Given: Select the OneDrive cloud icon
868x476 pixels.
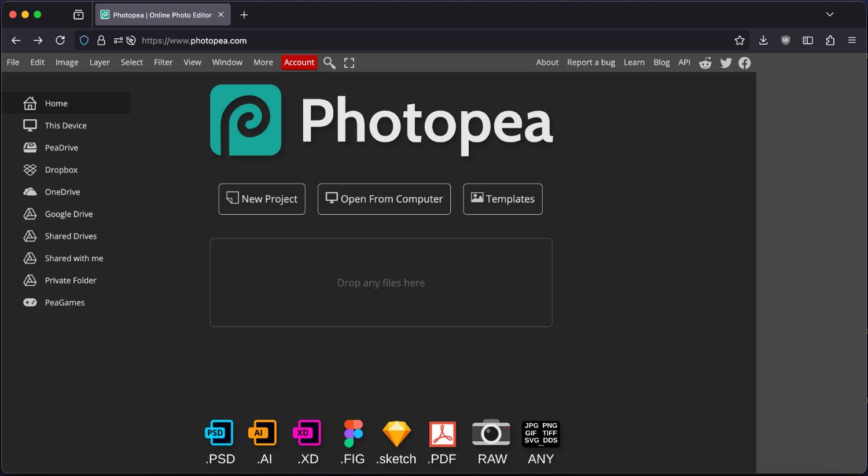Looking at the screenshot, I should point(30,192).
